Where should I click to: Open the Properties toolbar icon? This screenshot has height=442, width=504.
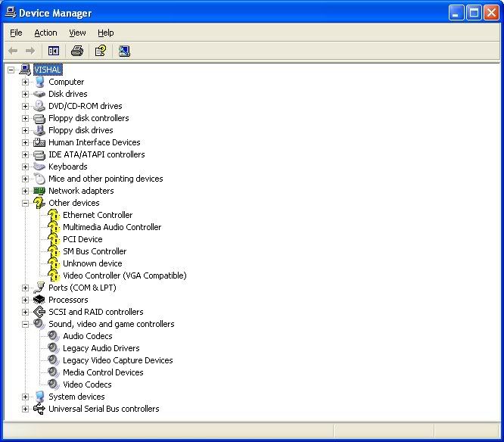[x=101, y=51]
